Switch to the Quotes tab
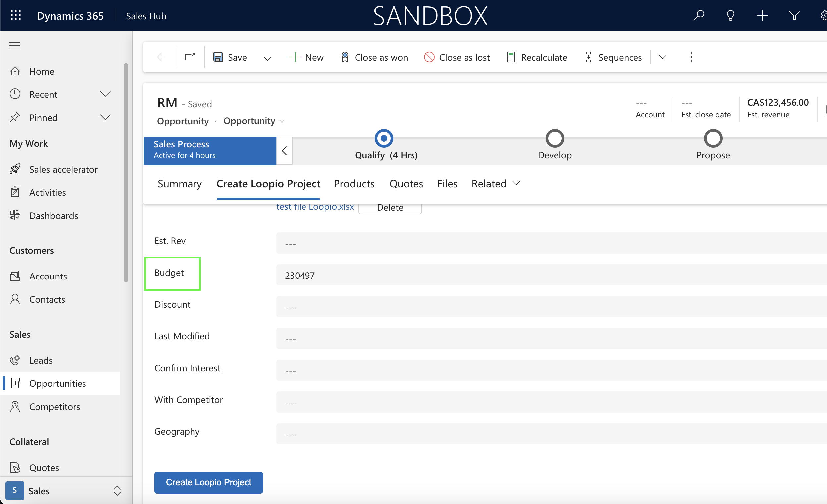This screenshot has width=827, height=504. pos(406,184)
